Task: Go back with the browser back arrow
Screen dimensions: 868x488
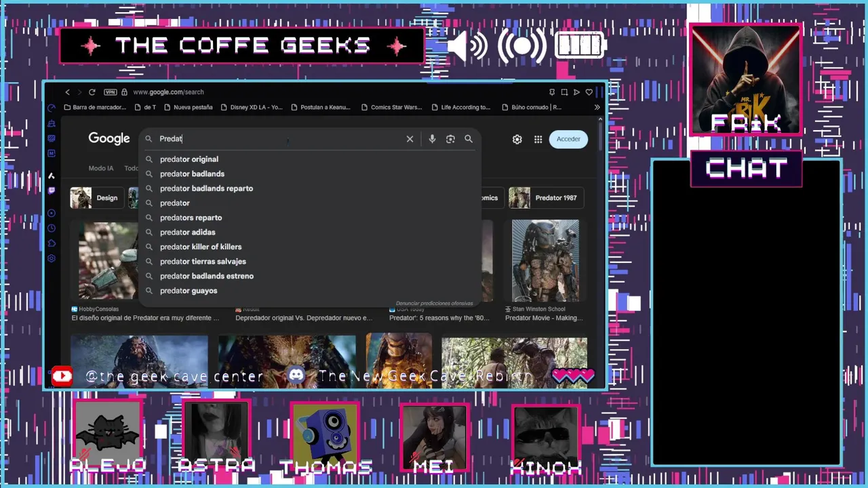Action: (x=67, y=92)
